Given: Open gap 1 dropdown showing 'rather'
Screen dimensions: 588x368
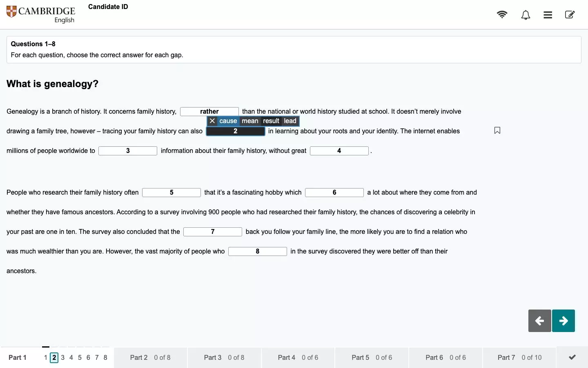Looking at the screenshot, I should pyautogui.click(x=209, y=112).
